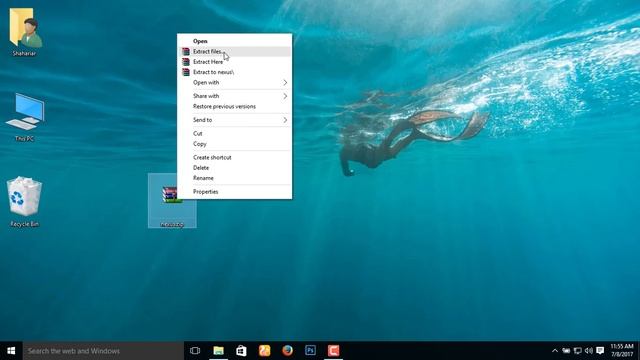640x360 pixels.
Task: Select Create shortcut entry
Action: pyautogui.click(x=235, y=158)
